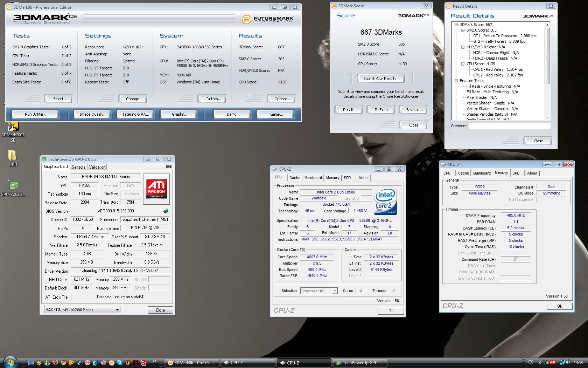
Task: Click the scroll down arrow in Result Details
Action: pyautogui.click(x=547, y=117)
